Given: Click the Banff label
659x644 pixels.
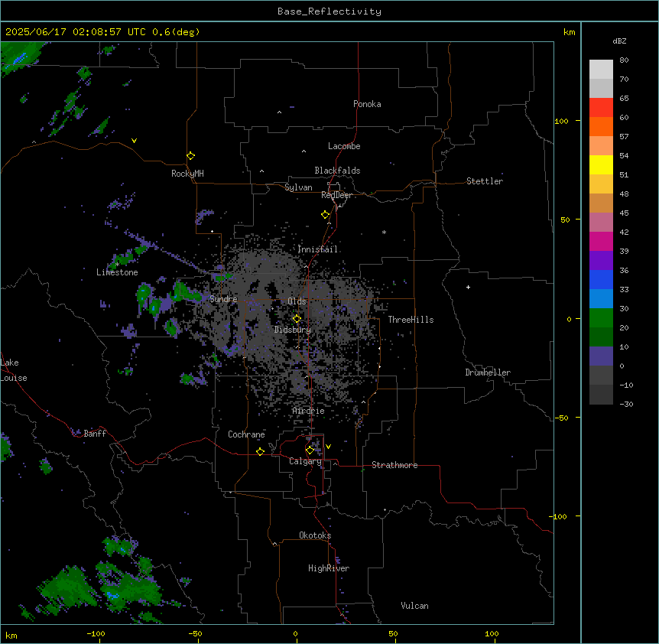Looking at the screenshot, I should point(95,434).
